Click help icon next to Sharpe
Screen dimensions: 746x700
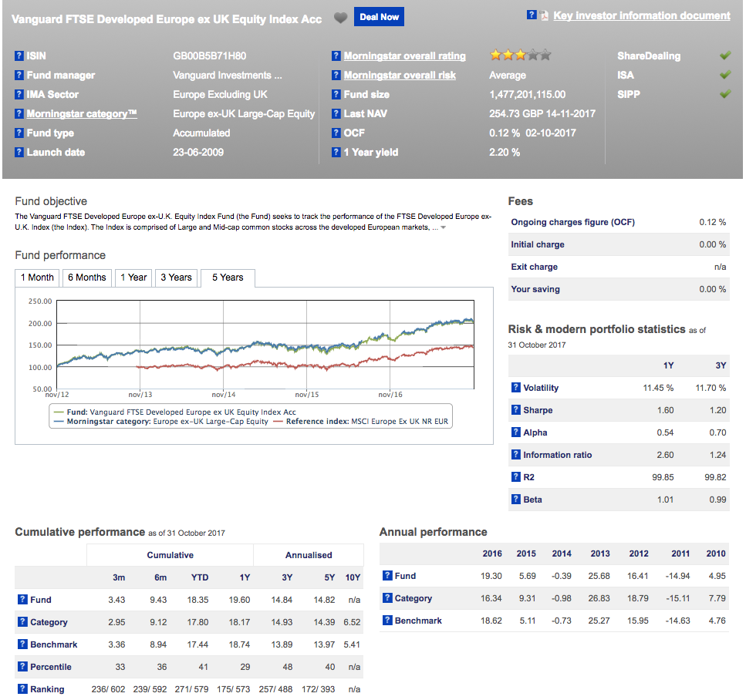[515, 410]
